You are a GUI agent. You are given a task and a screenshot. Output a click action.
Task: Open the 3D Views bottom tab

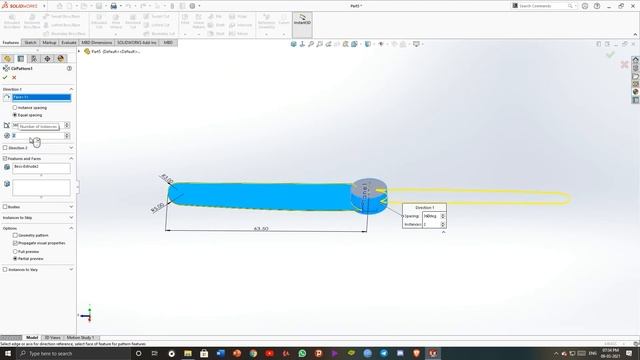[52, 338]
